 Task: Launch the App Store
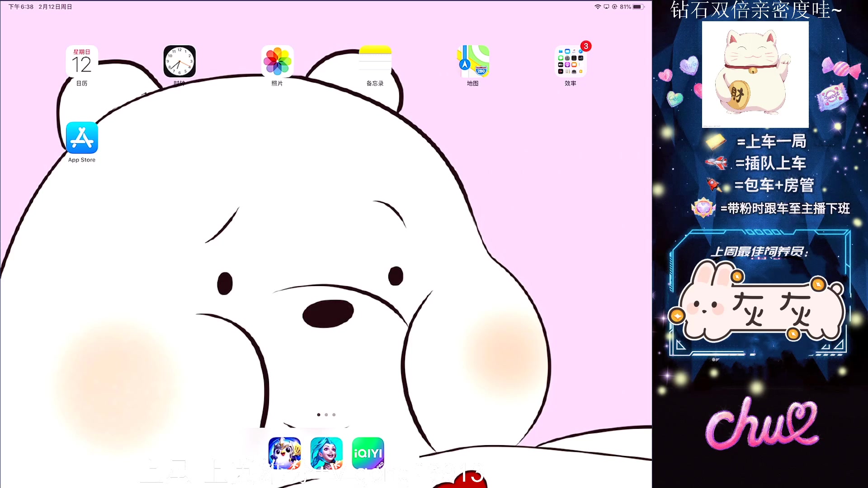82,138
